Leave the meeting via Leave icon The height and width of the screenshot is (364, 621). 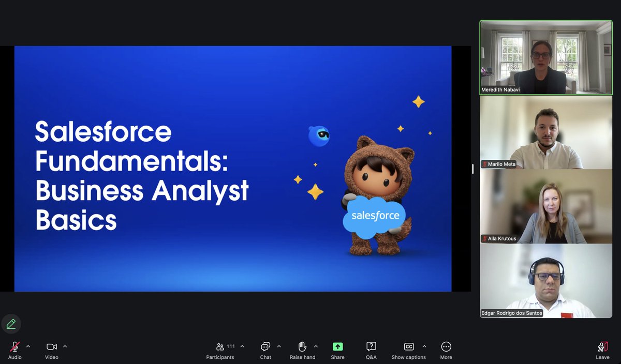pyautogui.click(x=602, y=346)
